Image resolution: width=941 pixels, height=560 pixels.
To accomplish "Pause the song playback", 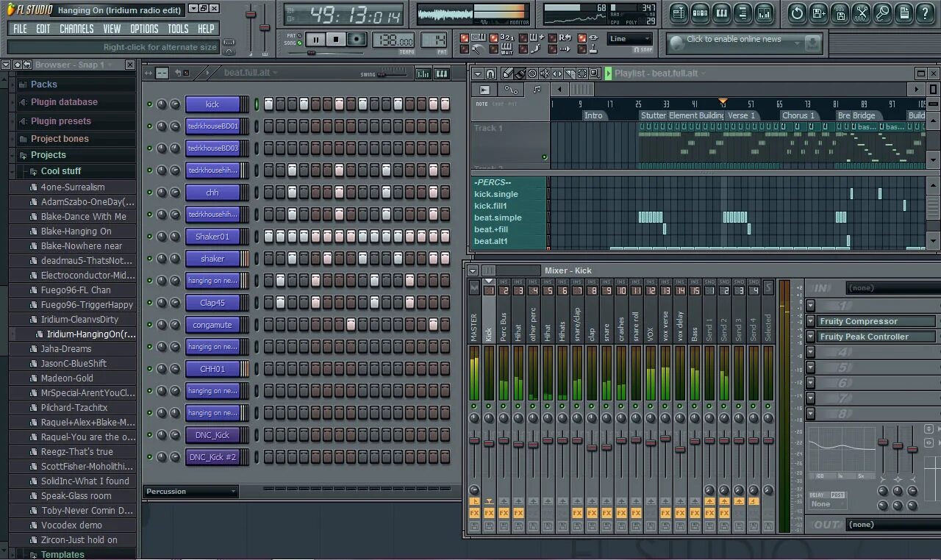I will click(315, 40).
